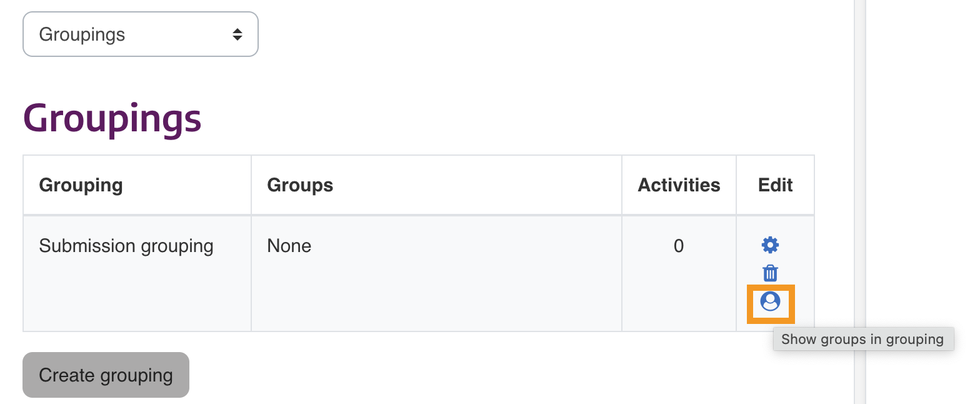Click the Show groups in grouping tooltip
980x404 pixels.
point(863,339)
